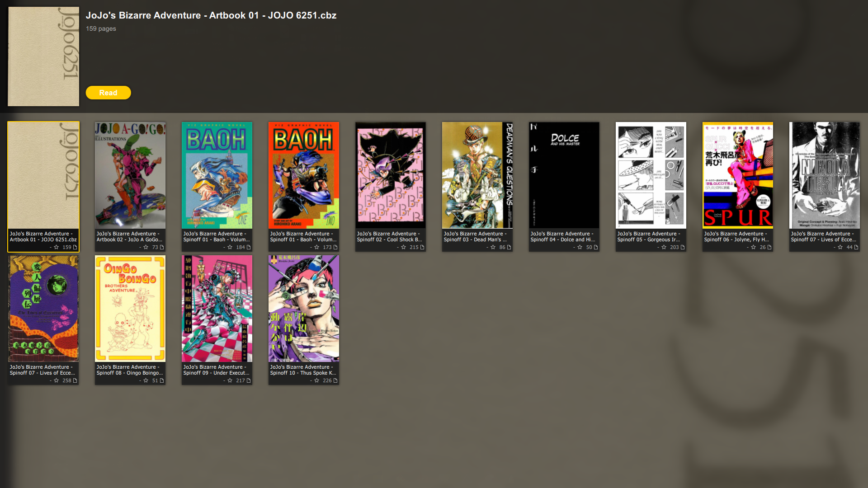
Task: Star Spinoff 08 Oingo Boingo card
Action: (x=146, y=380)
